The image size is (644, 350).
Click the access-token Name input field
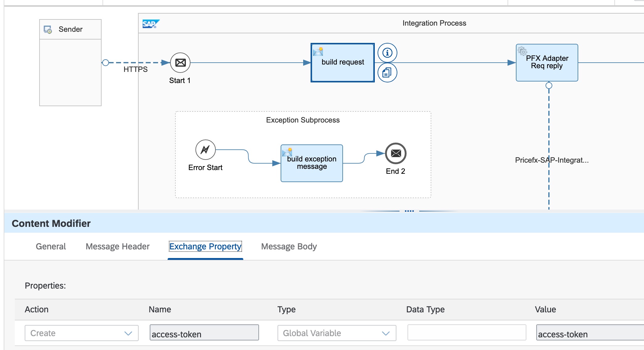(x=204, y=333)
